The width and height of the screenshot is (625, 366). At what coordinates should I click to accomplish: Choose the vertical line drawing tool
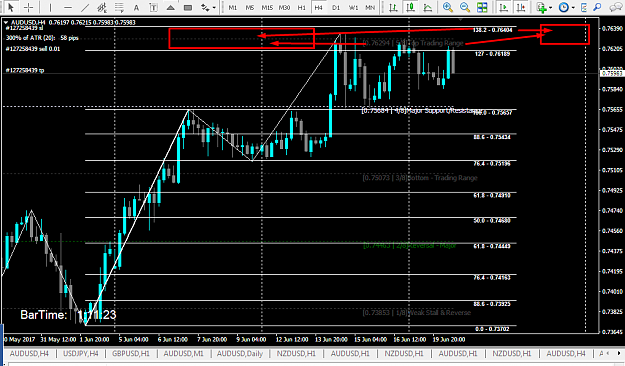click(x=50, y=7)
